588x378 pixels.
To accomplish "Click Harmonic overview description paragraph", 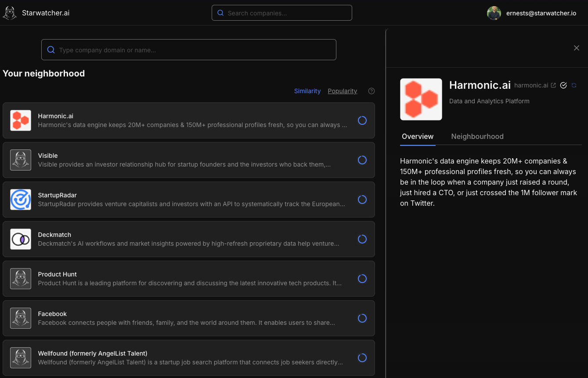I will (x=489, y=182).
